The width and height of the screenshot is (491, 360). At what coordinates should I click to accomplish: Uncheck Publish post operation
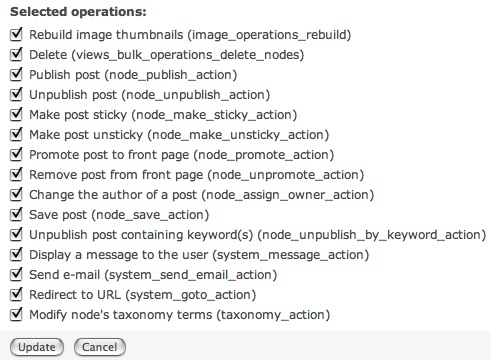(16, 75)
